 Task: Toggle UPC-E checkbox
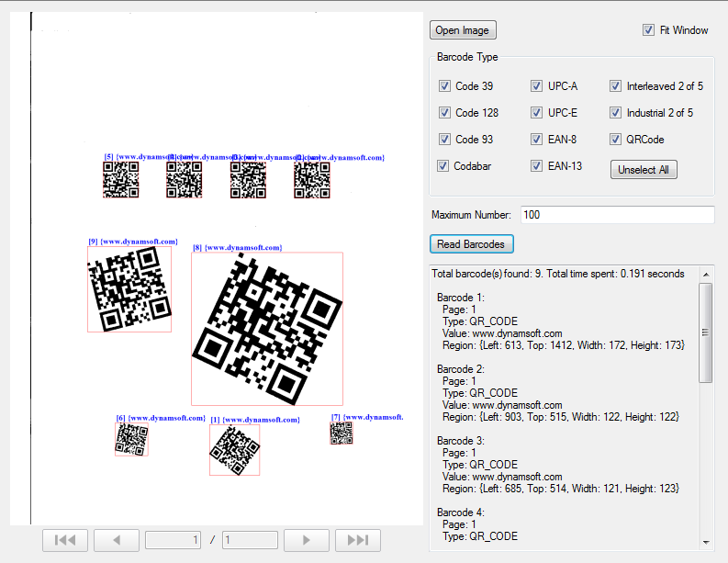click(x=537, y=112)
